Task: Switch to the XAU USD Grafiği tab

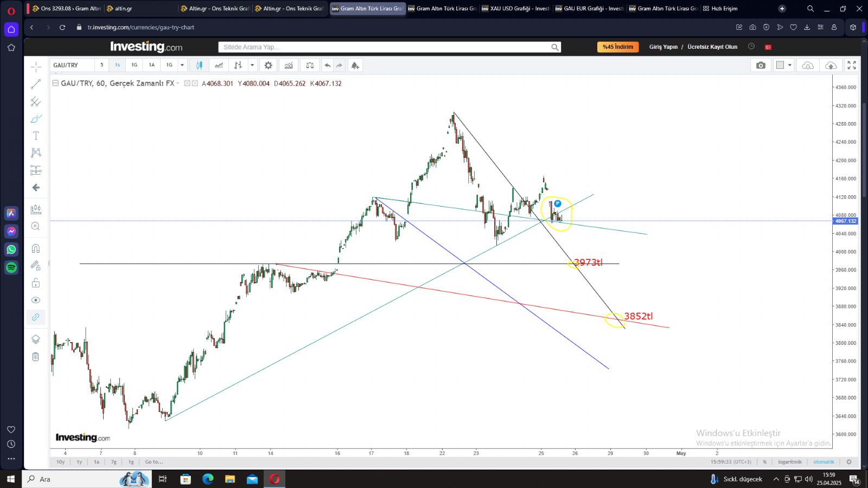Action: (515, 9)
